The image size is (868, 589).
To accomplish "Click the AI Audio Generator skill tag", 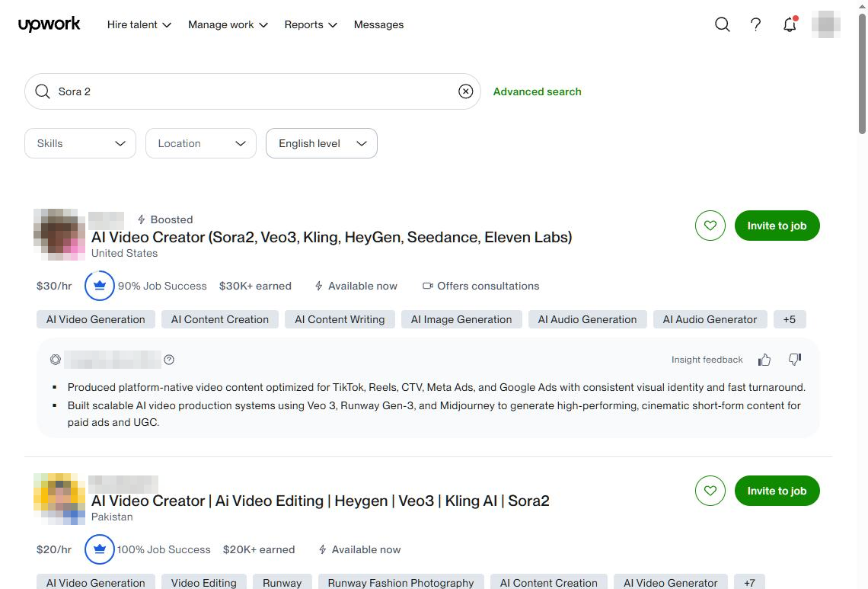I will [x=710, y=319].
